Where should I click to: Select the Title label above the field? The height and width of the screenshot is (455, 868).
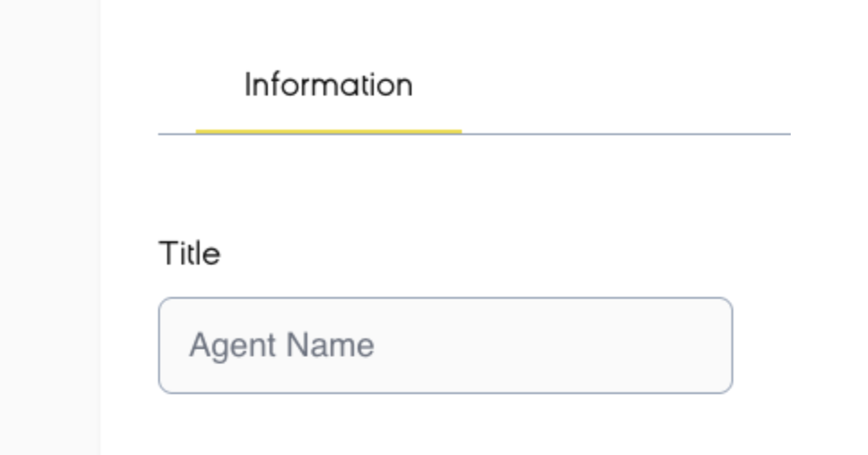(189, 254)
